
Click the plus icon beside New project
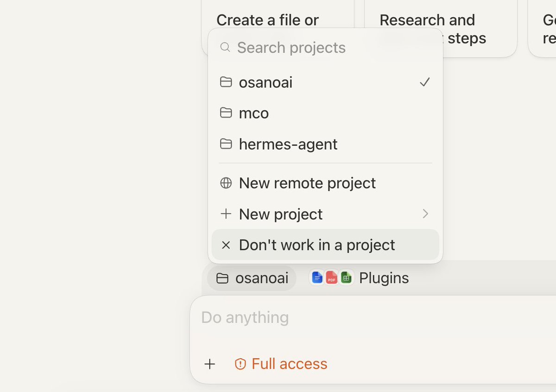point(226,214)
